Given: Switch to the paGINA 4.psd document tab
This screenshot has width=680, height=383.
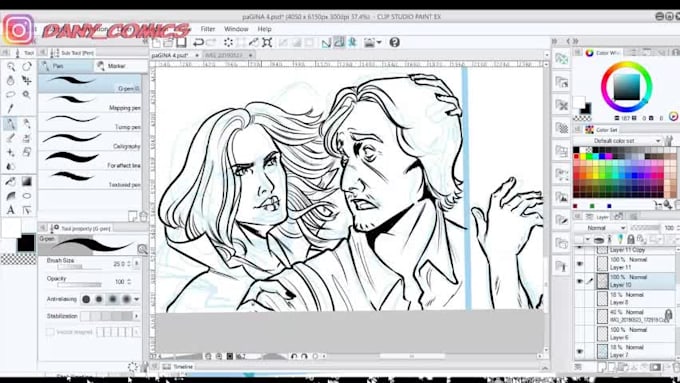Looking at the screenshot, I should click(x=170, y=56).
